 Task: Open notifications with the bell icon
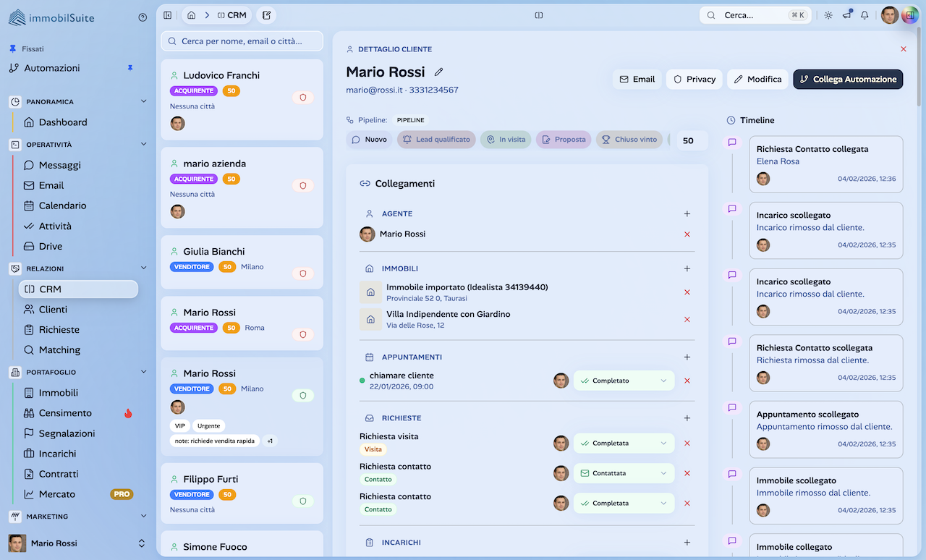pyautogui.click(x=864, y=14)
